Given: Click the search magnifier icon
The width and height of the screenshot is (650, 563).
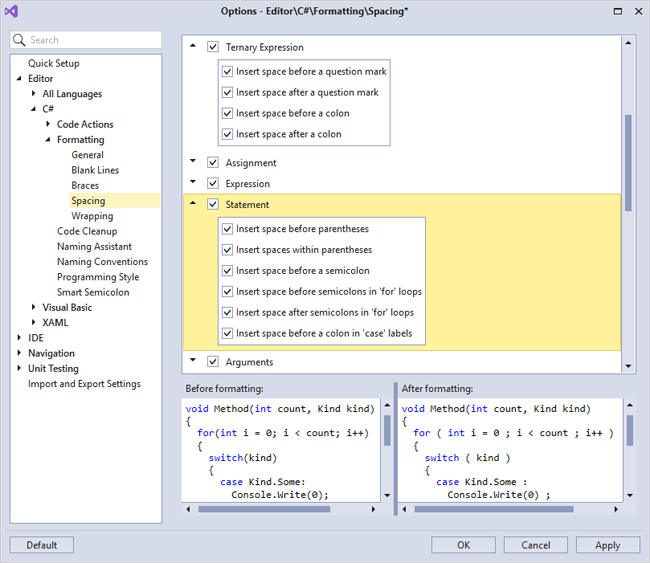Looking at the screenshot, I should [x=20, y=40].
